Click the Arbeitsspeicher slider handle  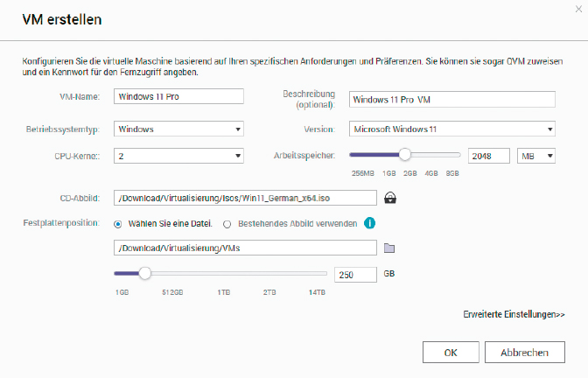(404, 155)
